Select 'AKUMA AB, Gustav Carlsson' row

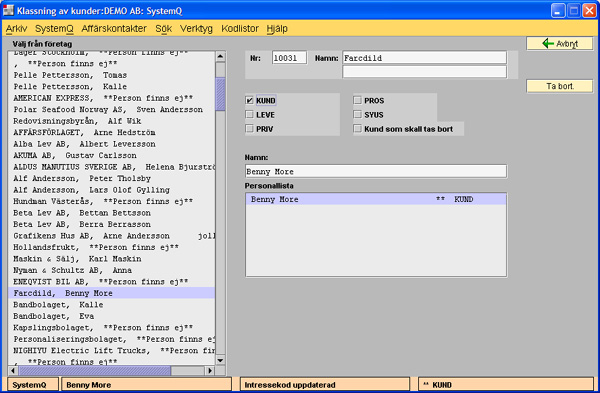tap(112, 155)
